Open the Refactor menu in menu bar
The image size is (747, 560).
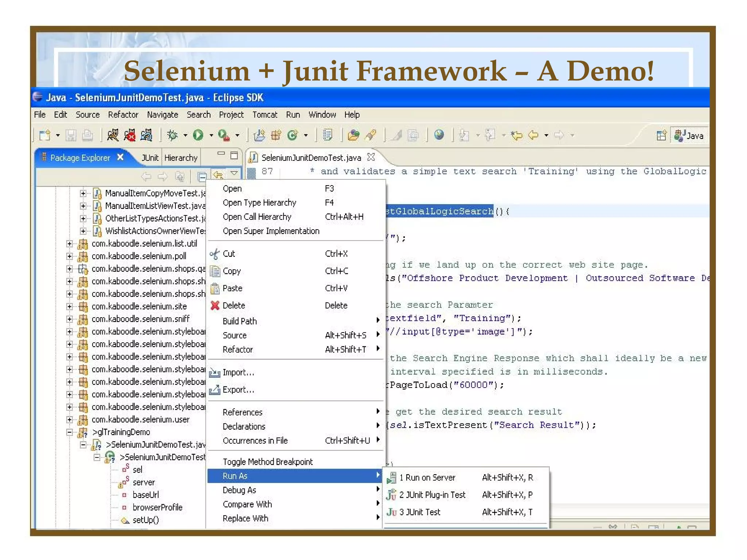pyautogui.click(x=123, y=114)
